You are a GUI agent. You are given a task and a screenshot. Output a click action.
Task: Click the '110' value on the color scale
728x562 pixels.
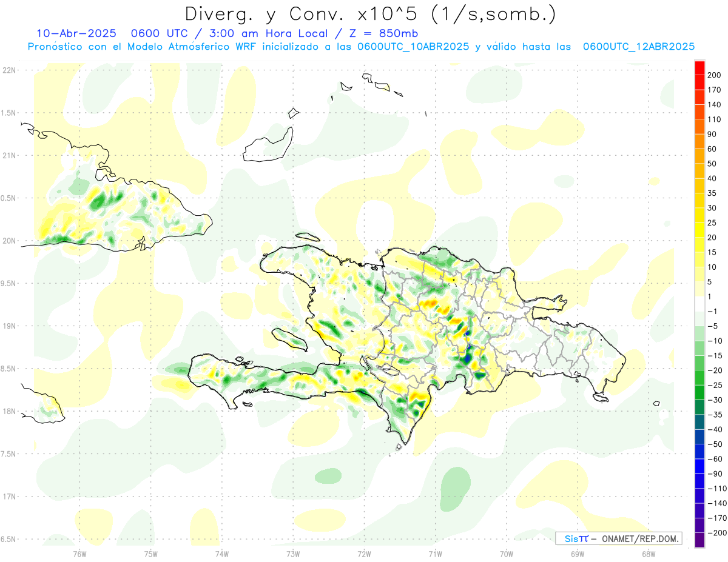pyautogui.click(x=715, y=119)
